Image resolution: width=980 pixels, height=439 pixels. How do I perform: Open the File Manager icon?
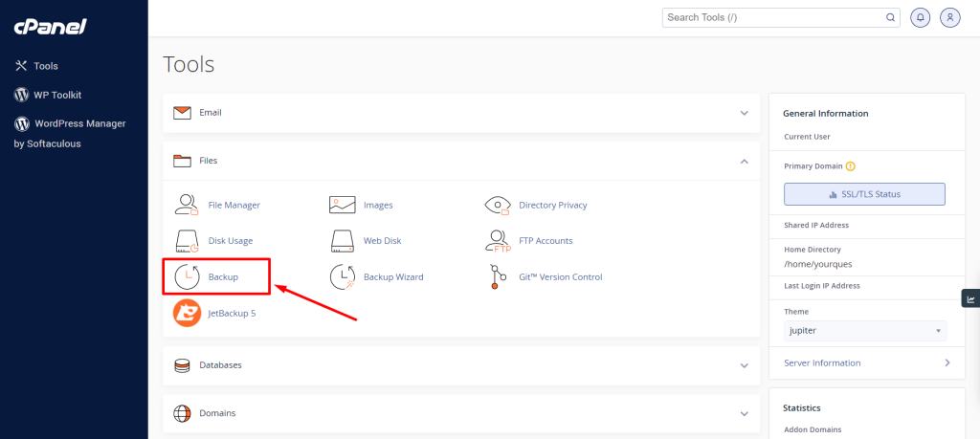pos(187,205)
